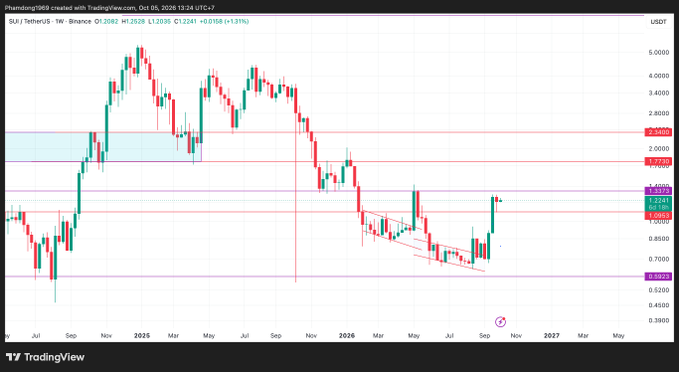This screenshot has width=679, height=372.
Task: Click the 0.8500 price axis value
Action: (658, 239)
